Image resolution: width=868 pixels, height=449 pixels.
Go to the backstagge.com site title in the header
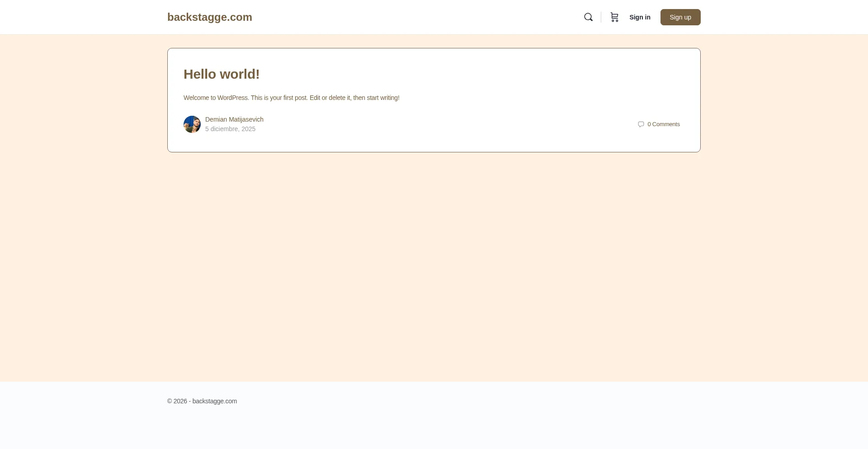210,17
